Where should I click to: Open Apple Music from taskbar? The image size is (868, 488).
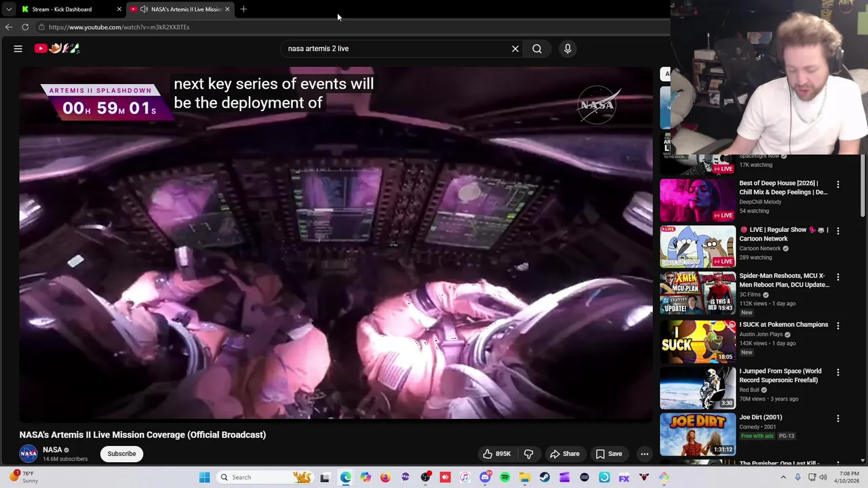tap(465, 477)
